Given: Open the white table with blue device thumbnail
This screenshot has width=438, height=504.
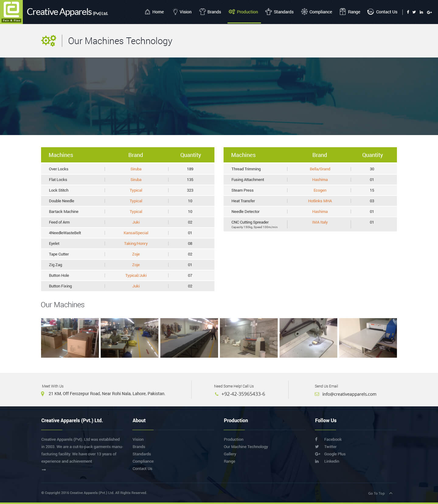Looking at the screenshot, I should [368, 338].
